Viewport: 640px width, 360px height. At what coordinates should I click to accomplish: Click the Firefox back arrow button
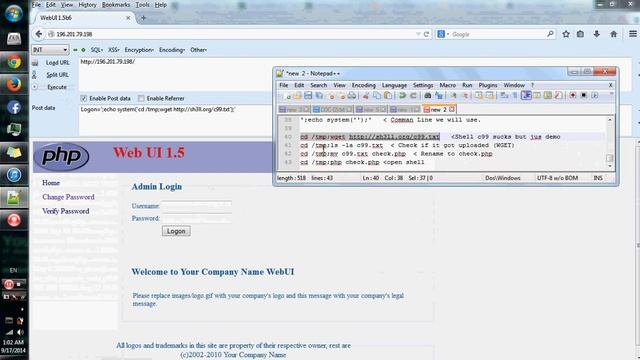click(x=39, y=34)
